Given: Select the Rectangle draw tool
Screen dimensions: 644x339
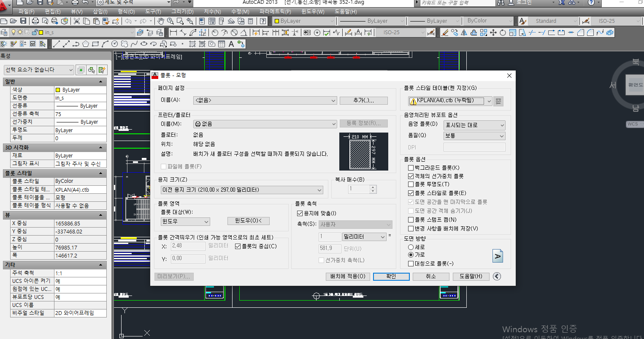Looking at the screenshot, I should pos(95,44).
